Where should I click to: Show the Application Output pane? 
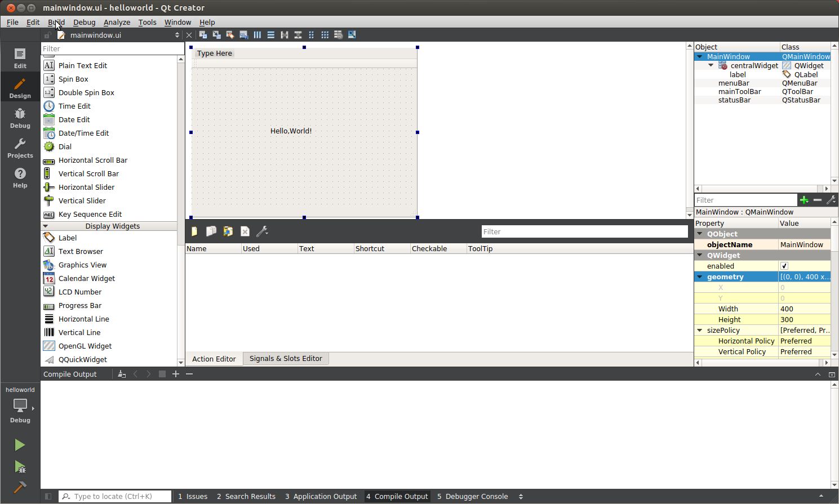tap(321, 496)
